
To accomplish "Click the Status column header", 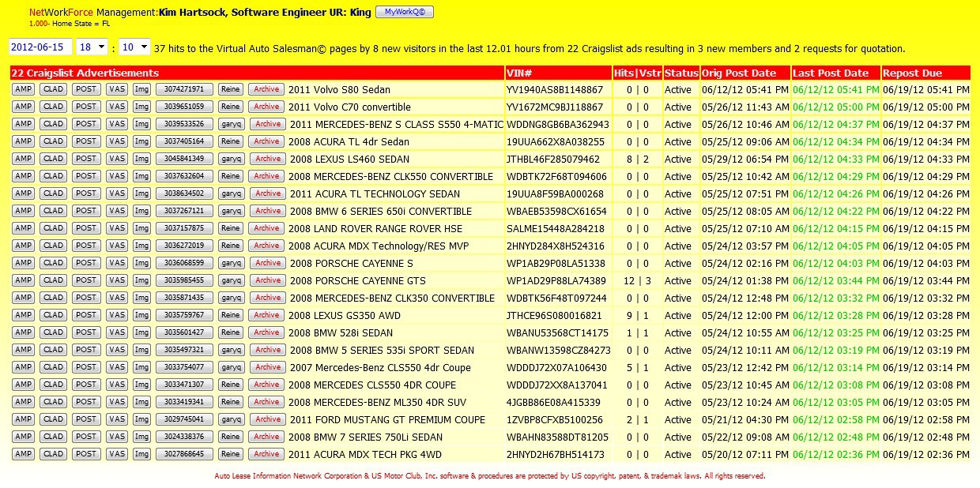I will click(x=681, y=73).
